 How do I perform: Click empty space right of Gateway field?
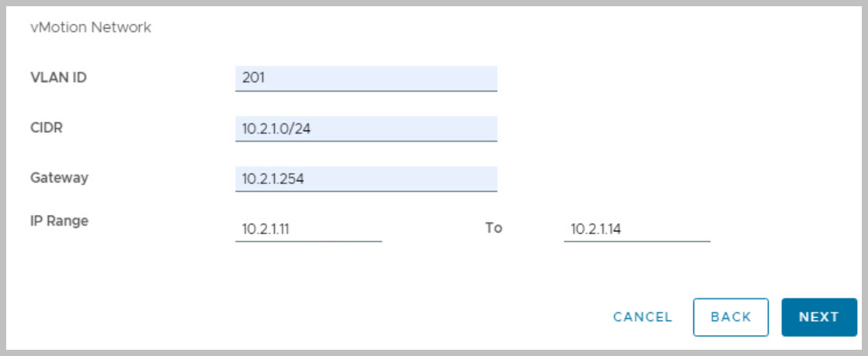coord(660,179)
